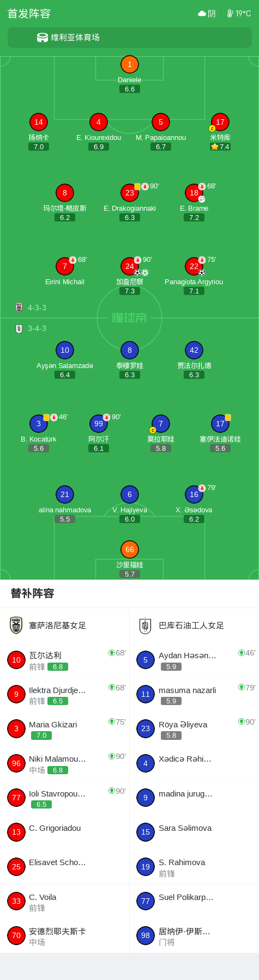The height and width of the screenshot is (980, 259).
Task: Tap the orange number 66 沙里福娃 goalkeeper badge
Action: [129, 549]
